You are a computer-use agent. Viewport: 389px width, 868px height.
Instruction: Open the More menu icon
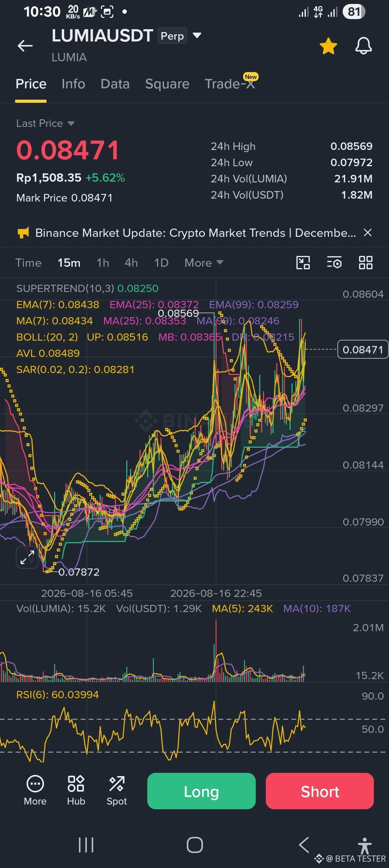35,790
